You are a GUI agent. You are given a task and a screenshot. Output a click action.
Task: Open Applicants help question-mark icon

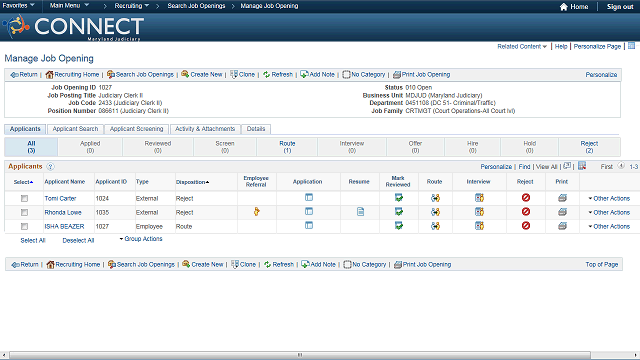click(x=50, y=167)
